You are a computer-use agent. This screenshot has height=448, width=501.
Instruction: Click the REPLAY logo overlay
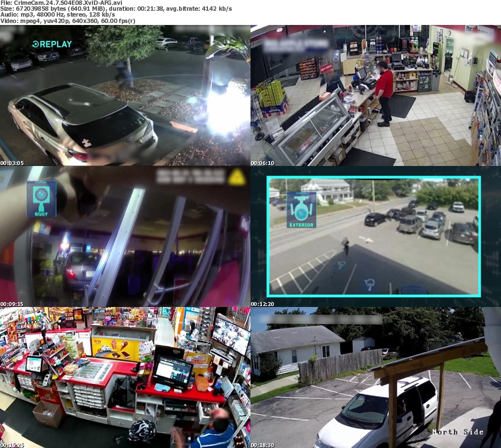pos(52,44)
